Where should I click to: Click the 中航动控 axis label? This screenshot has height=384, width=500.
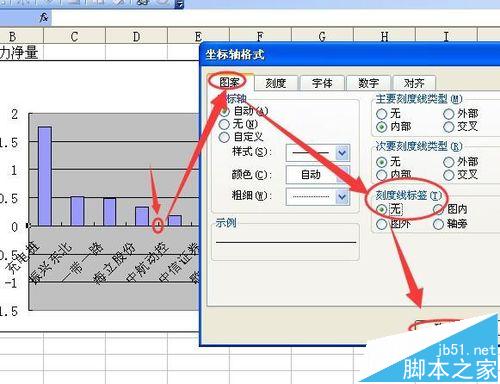[147, 262]
